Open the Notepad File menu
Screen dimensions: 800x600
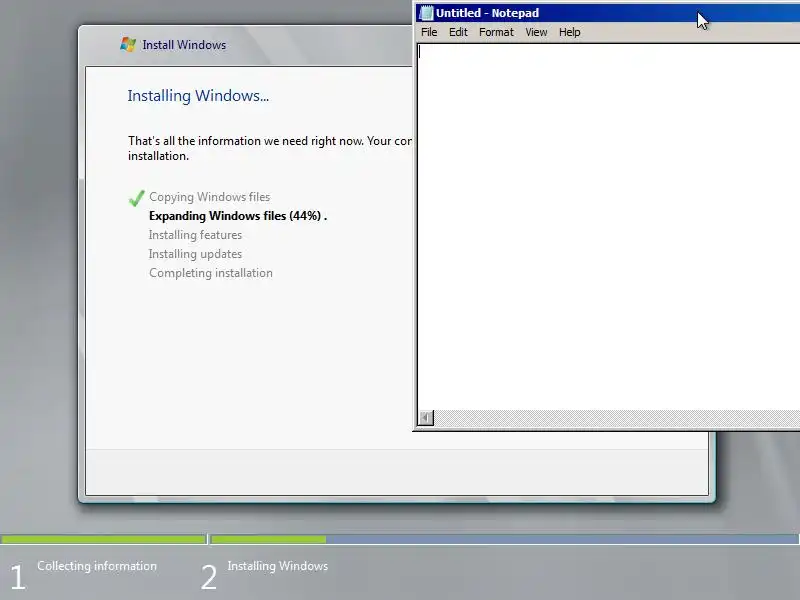pos(429,32)
